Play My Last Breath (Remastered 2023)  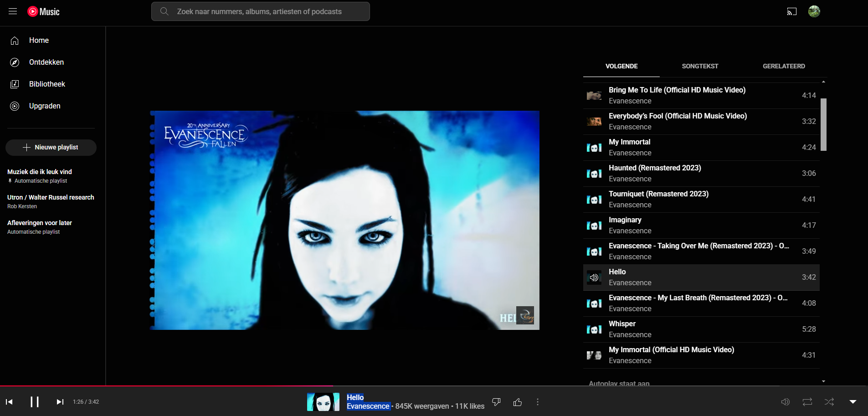tap(701, 303)
